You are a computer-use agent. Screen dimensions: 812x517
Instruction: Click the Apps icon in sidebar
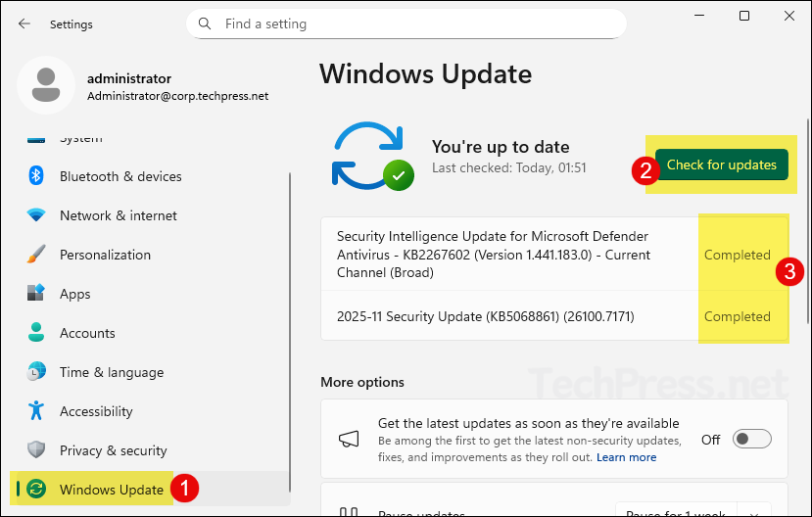click(35, 293)
